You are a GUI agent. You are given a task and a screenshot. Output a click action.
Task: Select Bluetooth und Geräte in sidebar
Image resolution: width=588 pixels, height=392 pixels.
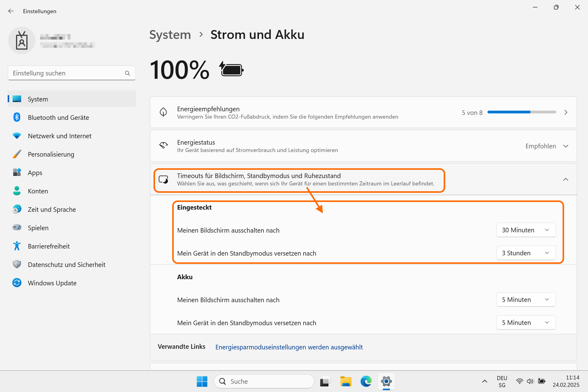[x=58, y=118]
